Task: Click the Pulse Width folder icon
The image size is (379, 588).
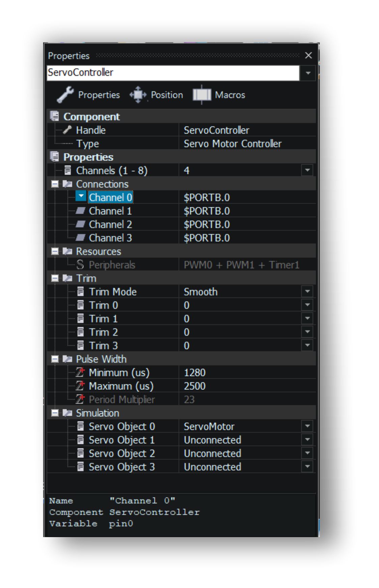Action: tap(67, 359)
